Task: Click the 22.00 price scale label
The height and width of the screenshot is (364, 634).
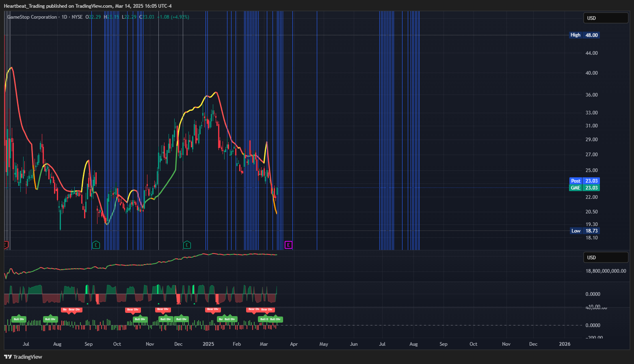Action: [x=591, y=197]
